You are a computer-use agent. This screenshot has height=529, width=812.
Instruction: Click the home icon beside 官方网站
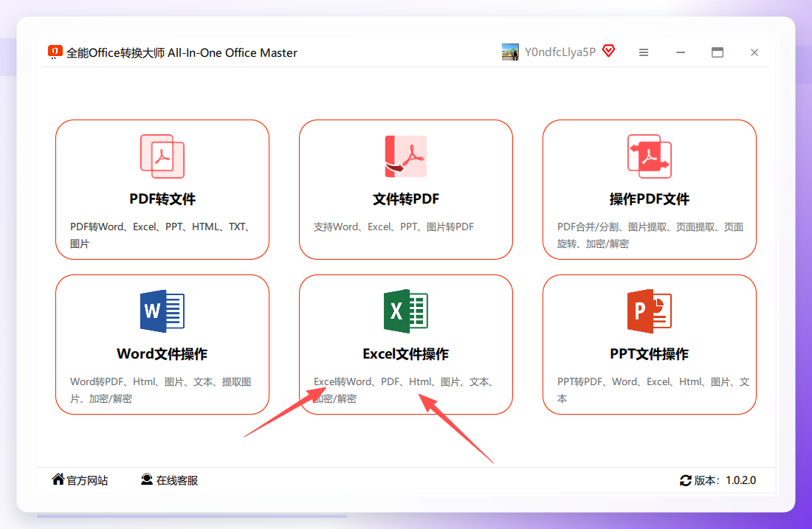click(58, 480)
